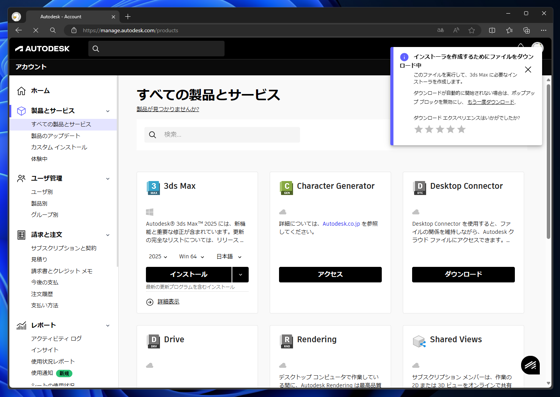Click ダウンロード button for Desktop Connector
This screenshot has height=397, width=560.
tap(463, 275)
